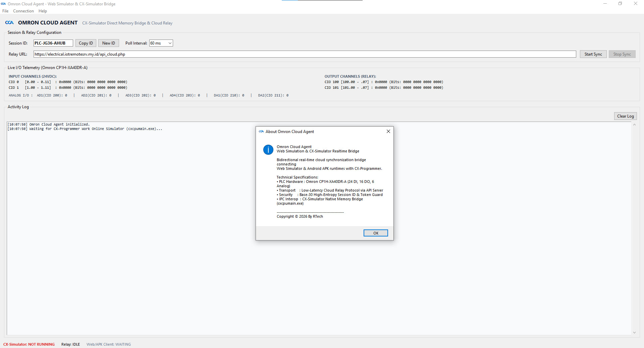
Task: Click the DA1(CIO 210) analog value
Action: click(x=229, y=95)
